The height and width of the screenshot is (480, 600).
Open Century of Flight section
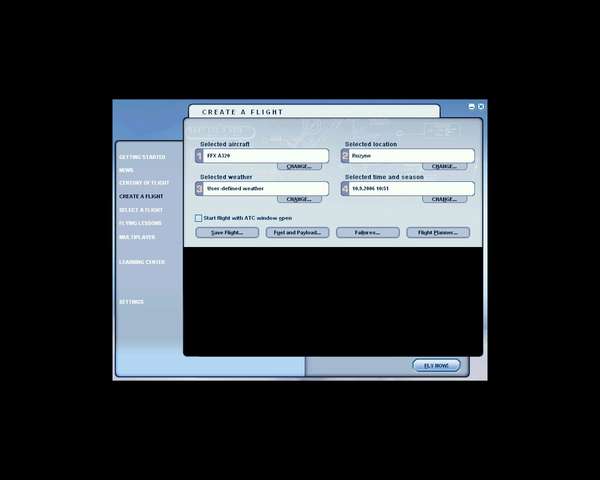point(144,183)
